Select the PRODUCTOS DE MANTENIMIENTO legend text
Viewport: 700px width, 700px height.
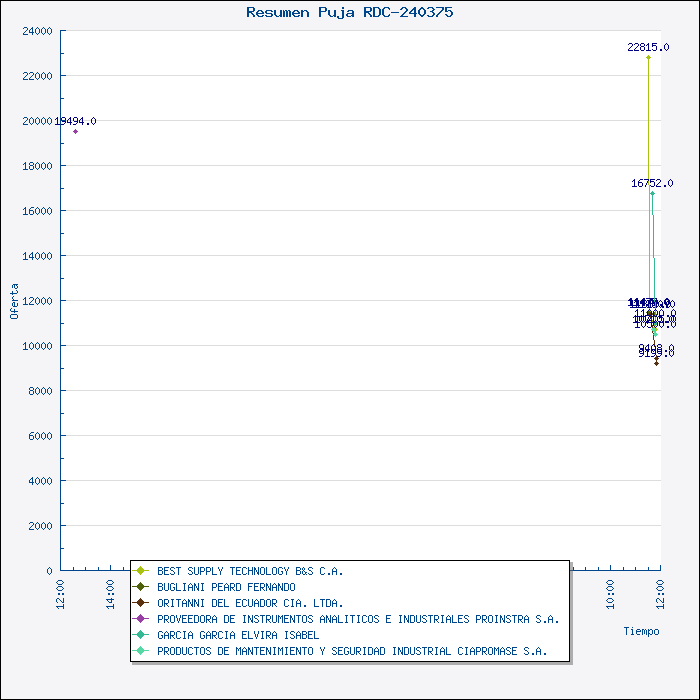pos(352,651)
